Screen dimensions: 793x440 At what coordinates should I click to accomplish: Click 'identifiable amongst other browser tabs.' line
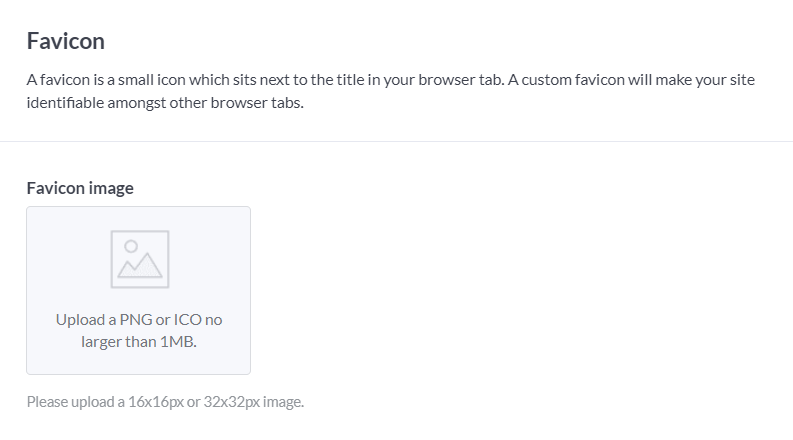coord(165,103)
